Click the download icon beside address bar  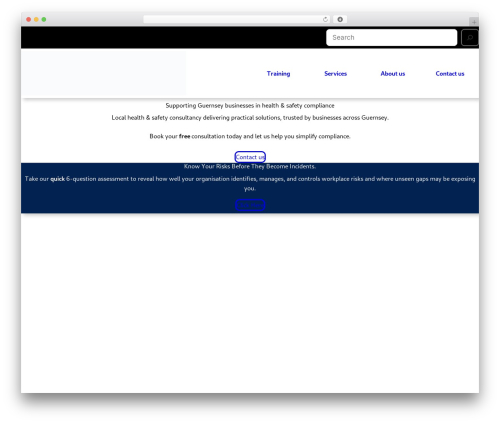(340, 20)
